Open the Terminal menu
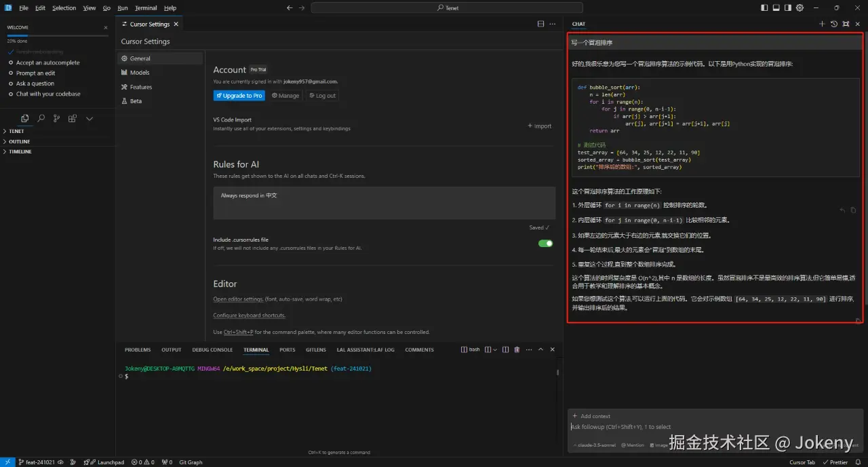The height and width of the screenshot is (467, 868). [146, 8]
